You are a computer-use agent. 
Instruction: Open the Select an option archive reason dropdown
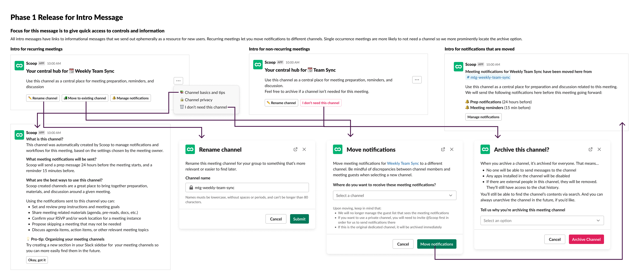(x=542, y=220)
